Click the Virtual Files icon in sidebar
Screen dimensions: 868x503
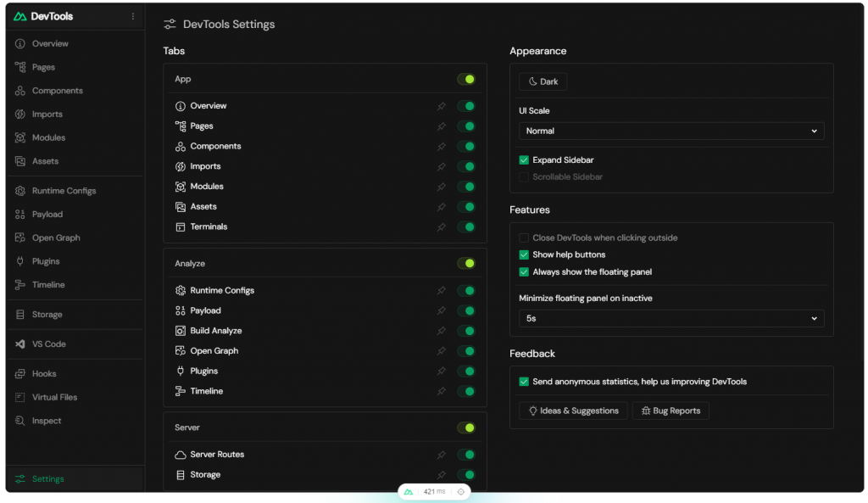[x=20, y=397]
